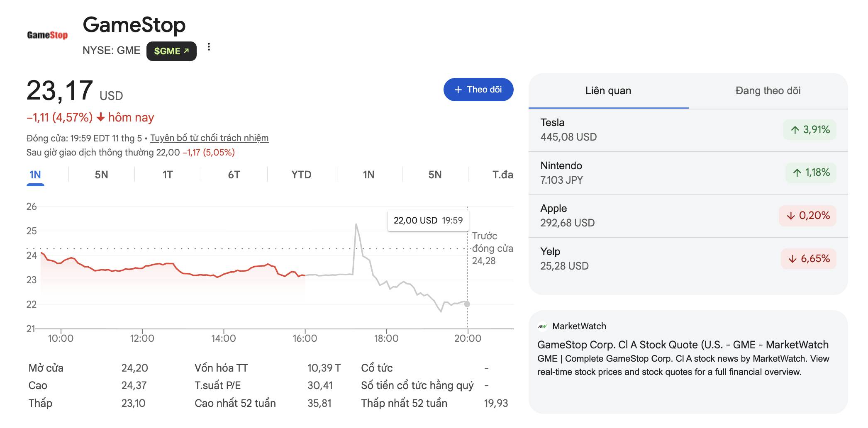Open GameStop Corp. Cl A Stock Quote result
This screenshot has width=868, height=428.
click(683, 345)
